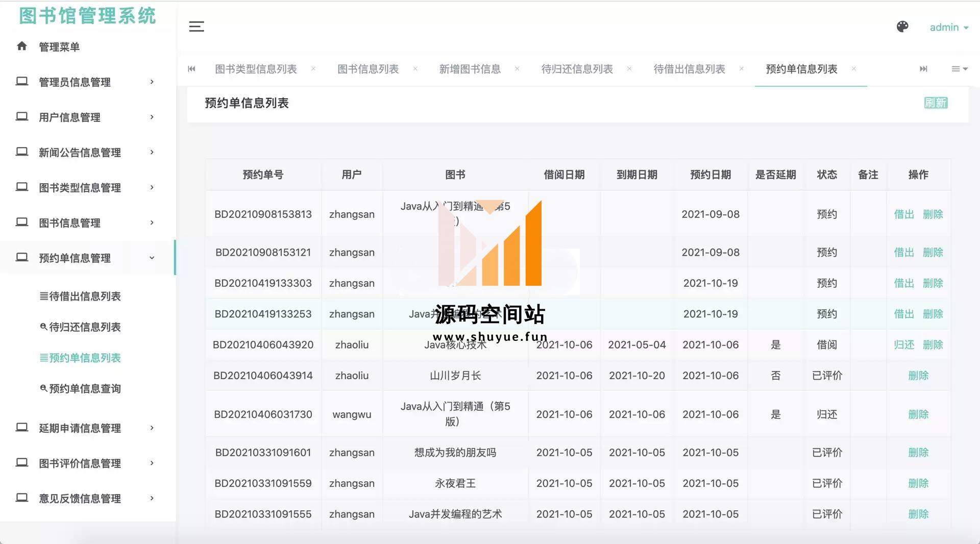The image size is (980, 544).
Task: Switch to the 图书信息列表 tab
Action: [368, 69]
